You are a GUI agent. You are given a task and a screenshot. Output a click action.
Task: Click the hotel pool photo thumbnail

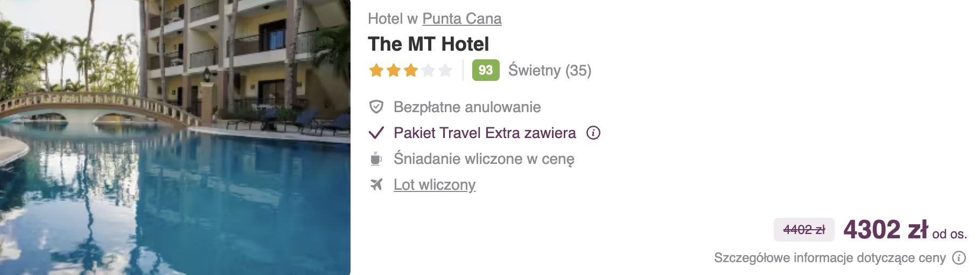coord(175,137)
